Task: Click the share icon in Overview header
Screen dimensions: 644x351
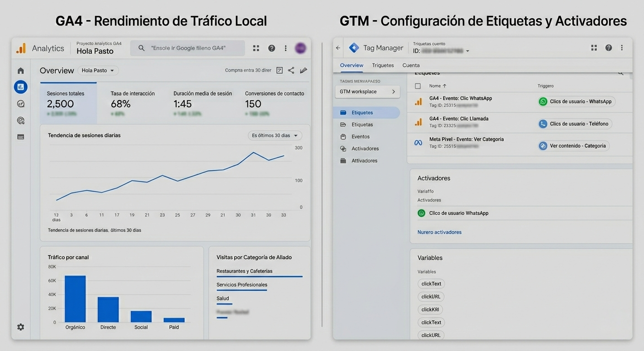Action: pyautogui.click(x=291, y=70)
